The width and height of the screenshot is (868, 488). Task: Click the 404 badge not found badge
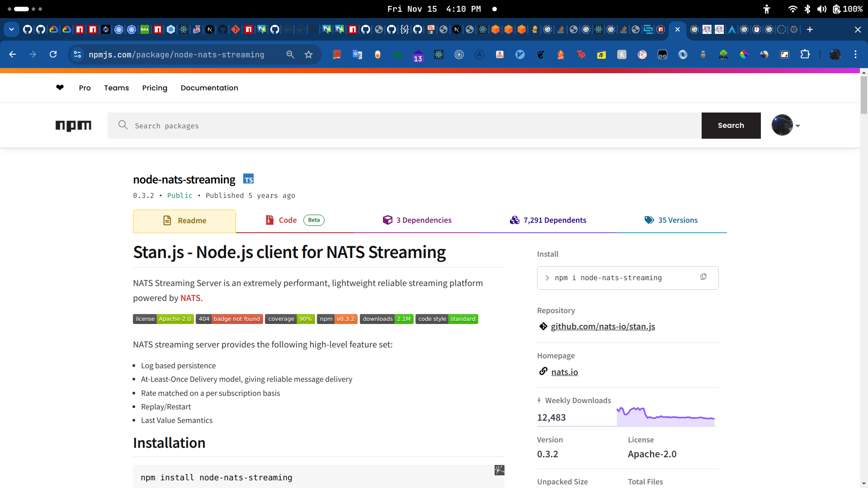229,319
